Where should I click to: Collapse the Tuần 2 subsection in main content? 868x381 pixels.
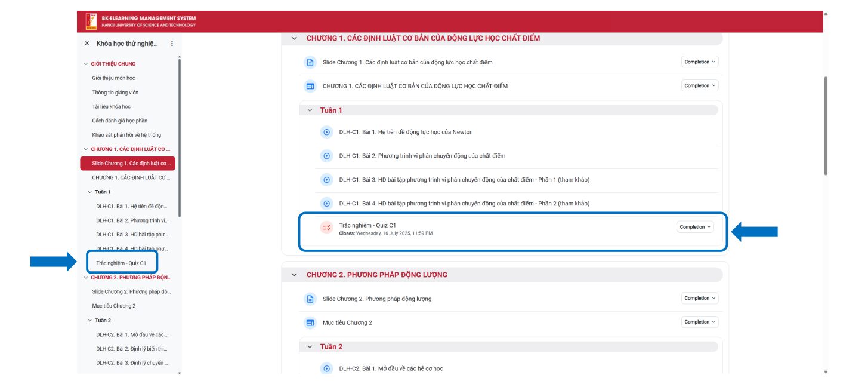point(310,347)
